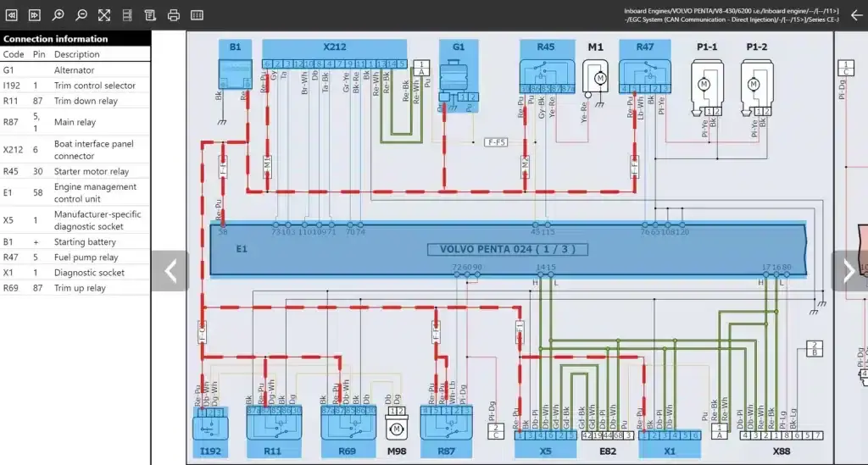Advance to the next diagram with right chevron
This screenshot has width=868, height=465.
coord(849,270)
